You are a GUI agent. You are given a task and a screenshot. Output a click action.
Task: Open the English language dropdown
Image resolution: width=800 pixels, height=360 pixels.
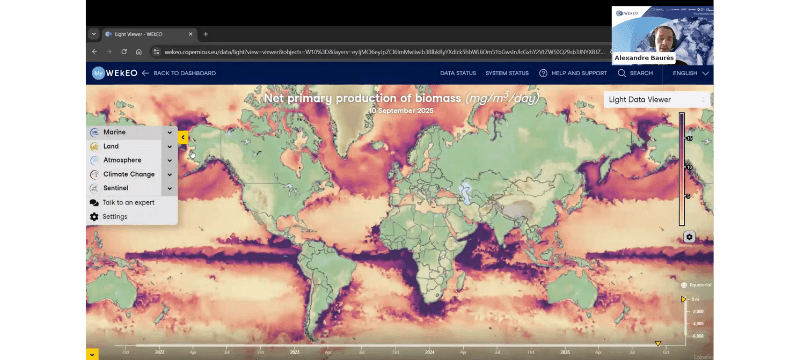691,73
